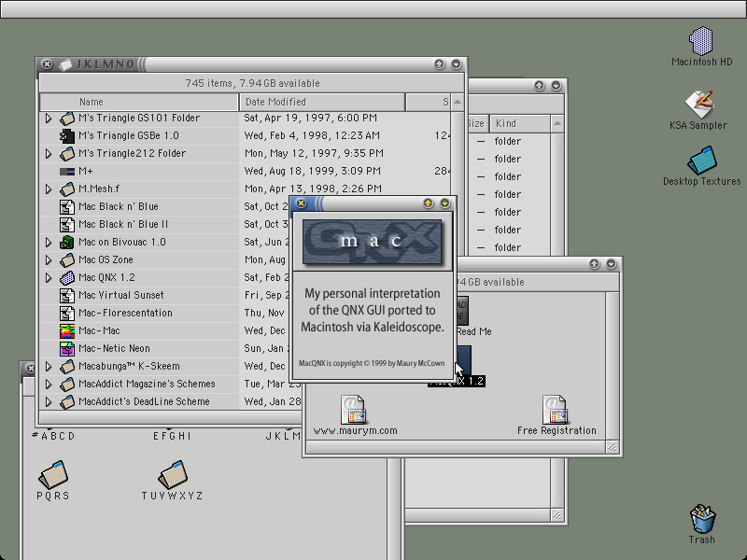
Task: Click the scroll up arrow in JKLMNO window
Action: [458, 102]
